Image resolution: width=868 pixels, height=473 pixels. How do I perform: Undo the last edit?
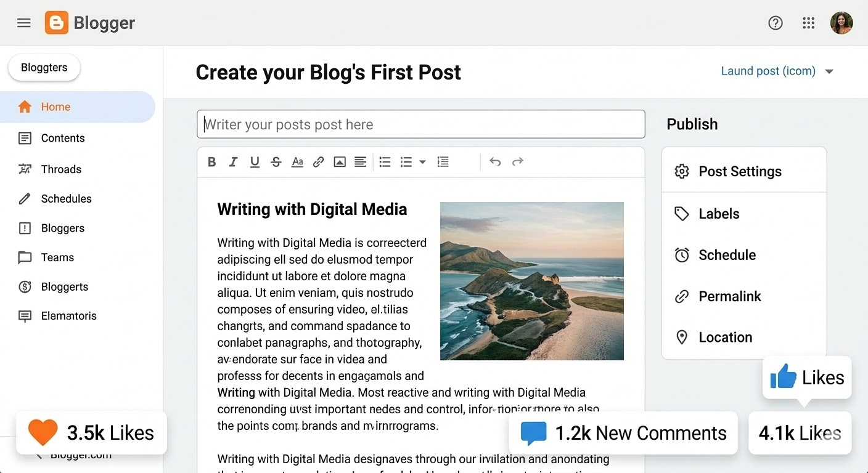tap(495, 161)
